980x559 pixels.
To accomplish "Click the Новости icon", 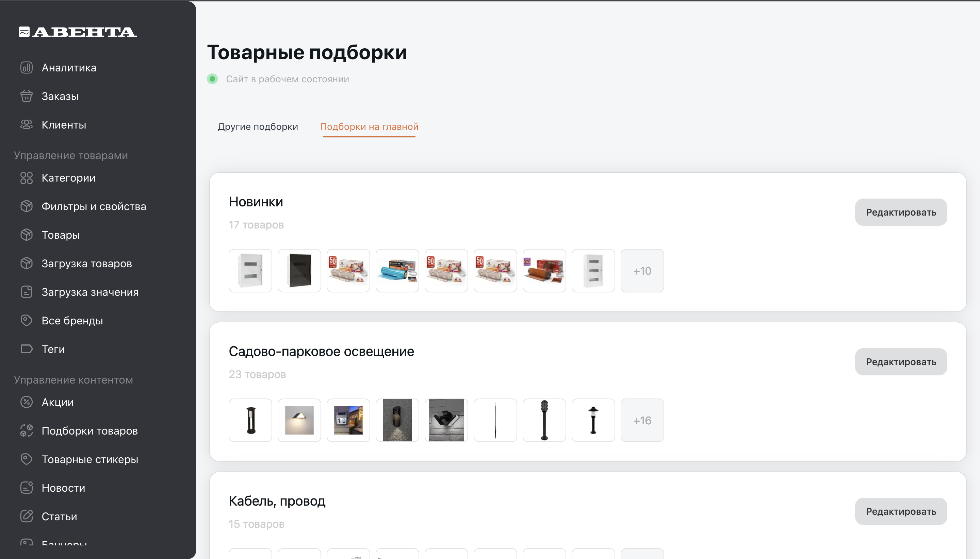I will tap(27, 488).
